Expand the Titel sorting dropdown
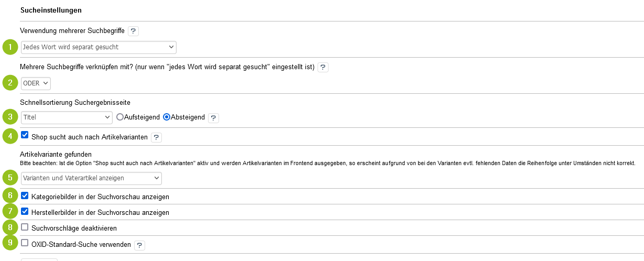 (x=67, y=117)
